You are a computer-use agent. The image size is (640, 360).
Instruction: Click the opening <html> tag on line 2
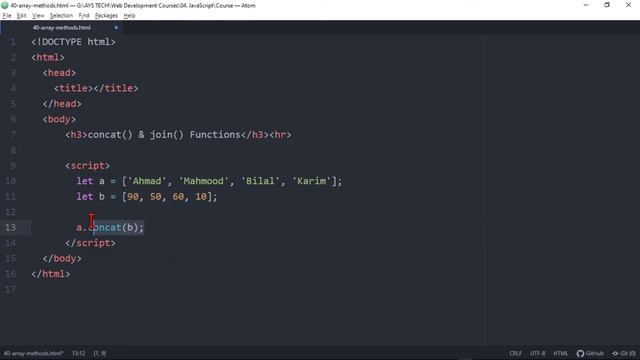point(48,58)
